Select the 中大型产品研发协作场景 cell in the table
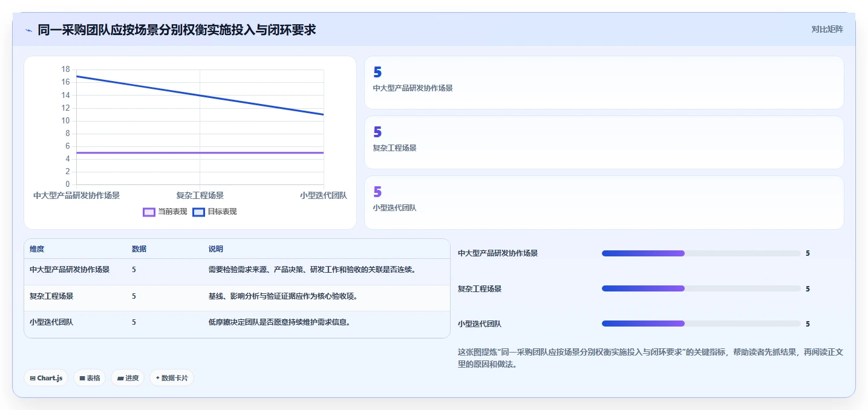This screenshot has width=868, height=410. click(x=70, y=270)
